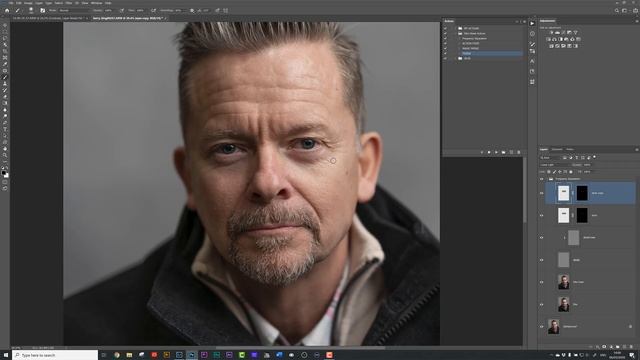Image resolution: width=640 pixels, height=360 pixels.
Task: Open the Window menu
Action: tap(96, 3)
